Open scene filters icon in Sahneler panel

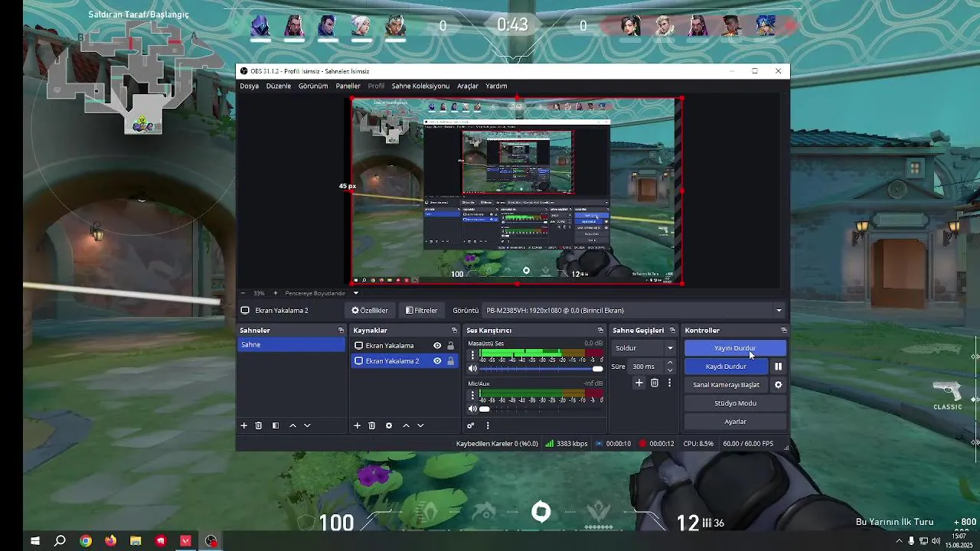[x=276, y=425]
